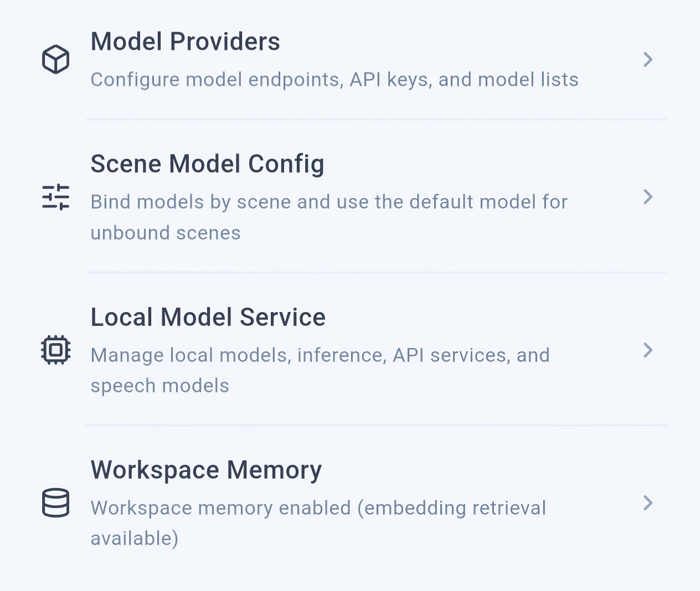
Task: Expand Workspace Memory using the arrow
Action: (x=648, y=503)
